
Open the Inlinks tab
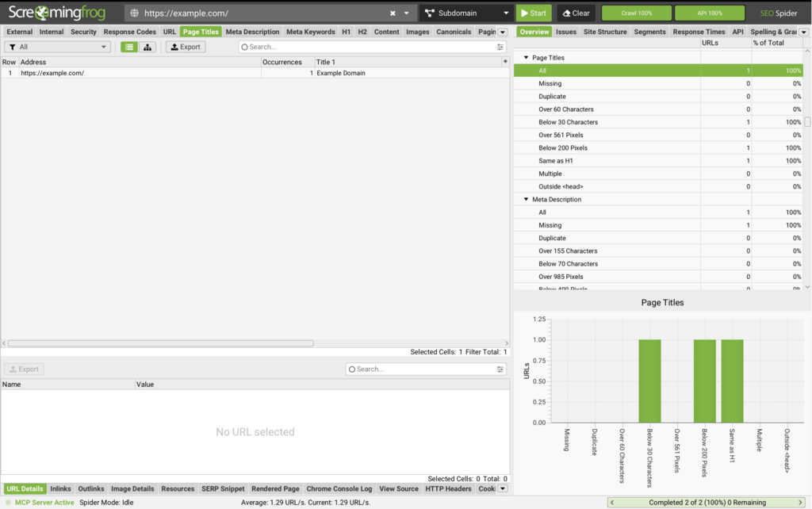pyautogui.click(x=60, y=489)
